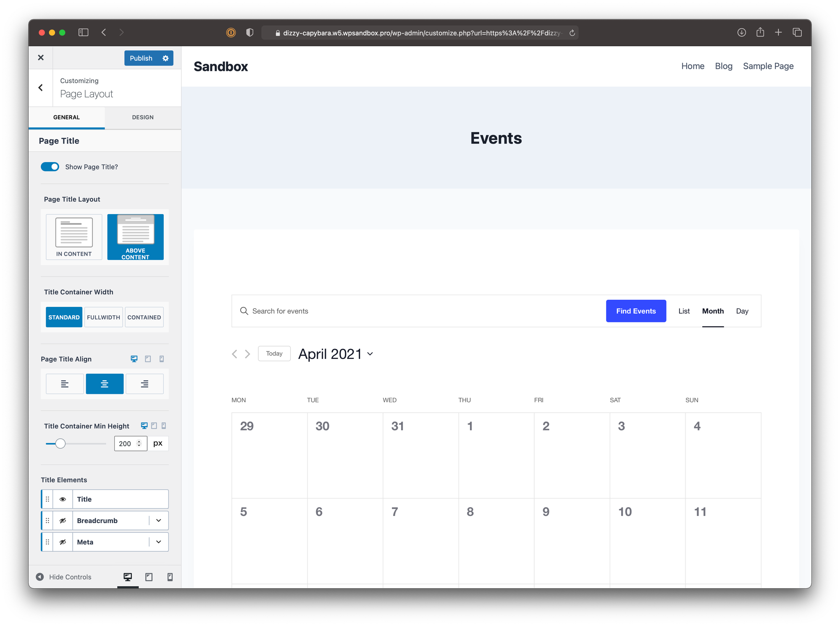
Task: Click the browser share icon
Action: (x=760, y=32)
